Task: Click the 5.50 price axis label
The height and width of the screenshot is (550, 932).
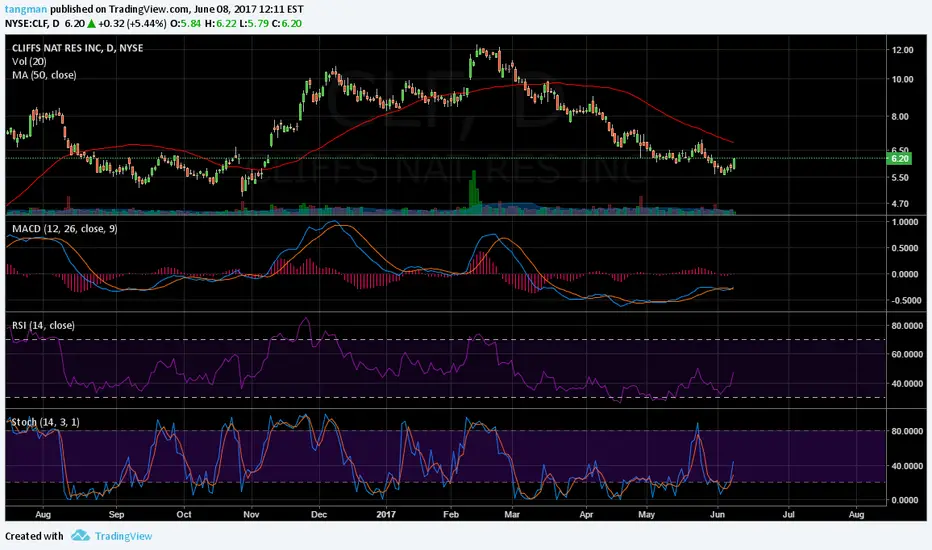Action: pyautogui.click(x=900, y=178)
